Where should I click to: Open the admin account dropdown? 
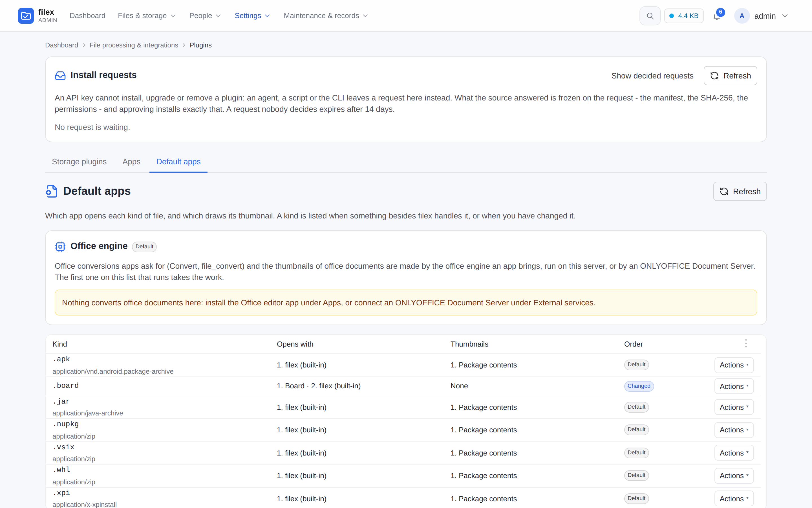761,16
